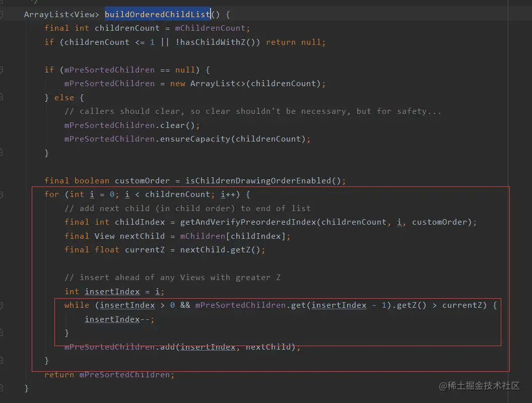Click ArrayList<View> return type in method signature
This screenshot has height=403, width=532.
coord(61,14)
